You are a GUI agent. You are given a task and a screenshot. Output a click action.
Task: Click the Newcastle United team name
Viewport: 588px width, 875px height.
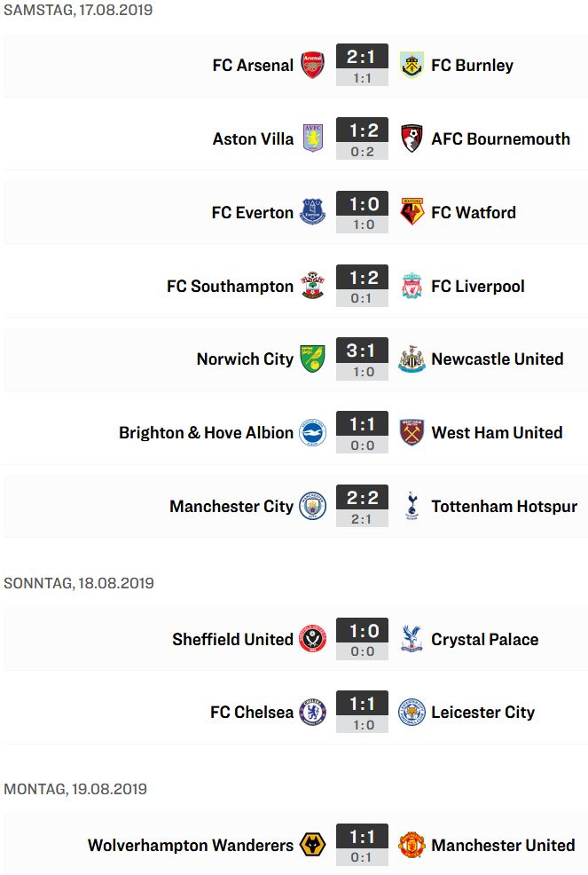498,359
